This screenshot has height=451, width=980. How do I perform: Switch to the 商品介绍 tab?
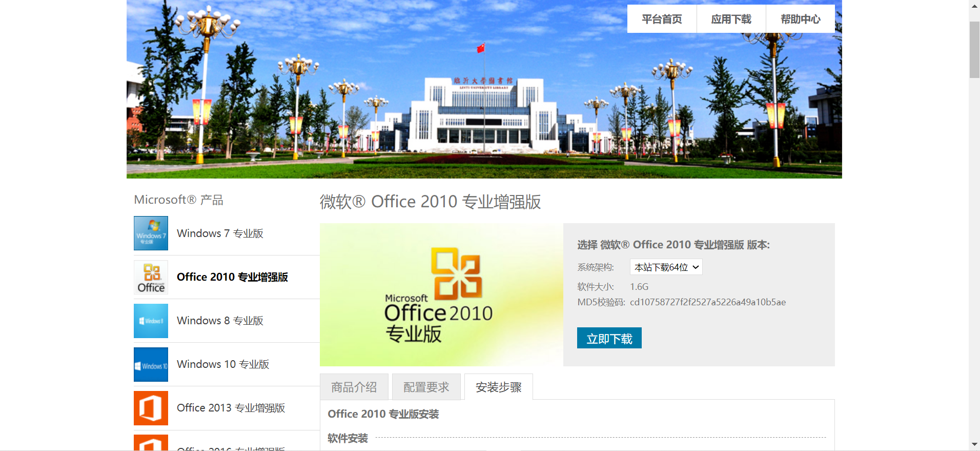(354, 387)
